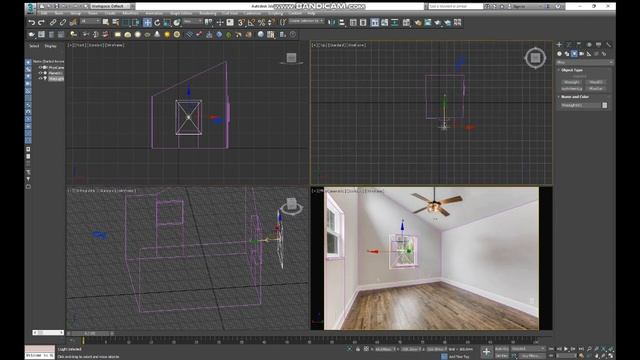Open the Render Setup dialog
The height and width of the screenshot is (360, 640).
[418, 22]
